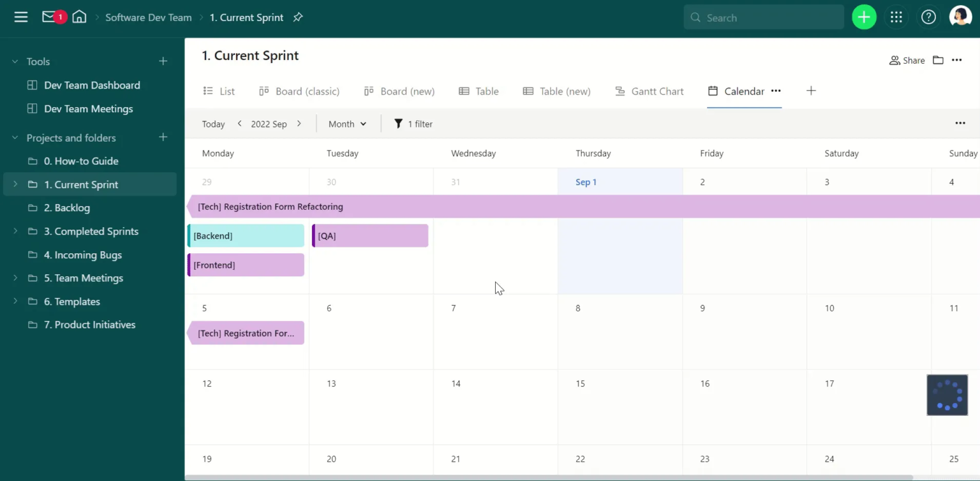Switch to Table (new) tab

tap(556, 91)
